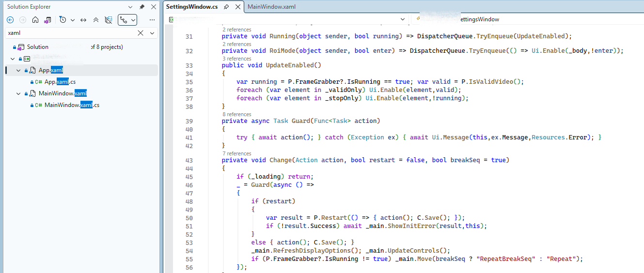Pin the SettingsWindow.cs tab
Viewport: 644px width, 273px height.
226,7
